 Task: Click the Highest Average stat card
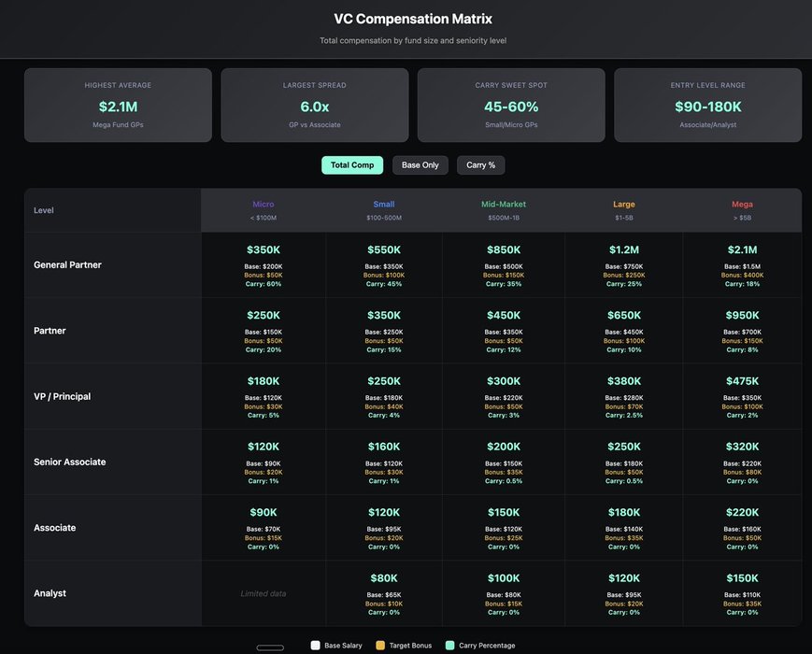118,105
